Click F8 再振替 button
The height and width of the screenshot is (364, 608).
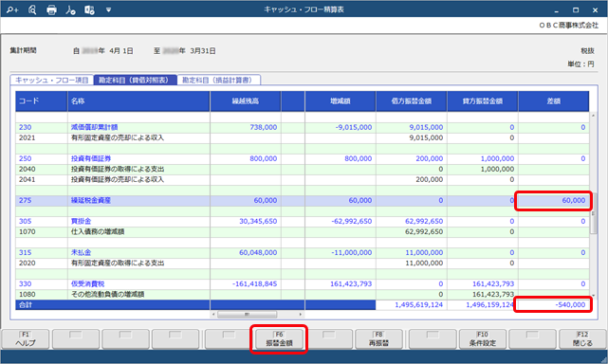tap(378, 338)
